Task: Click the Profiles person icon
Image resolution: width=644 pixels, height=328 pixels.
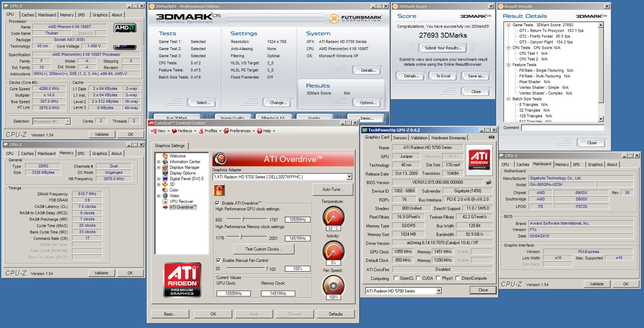Action: (x=201, y=131)
